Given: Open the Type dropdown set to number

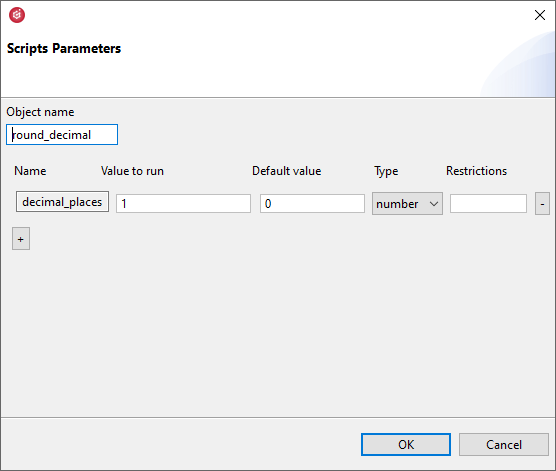Looking at the screenshot, I should [407, 204].
